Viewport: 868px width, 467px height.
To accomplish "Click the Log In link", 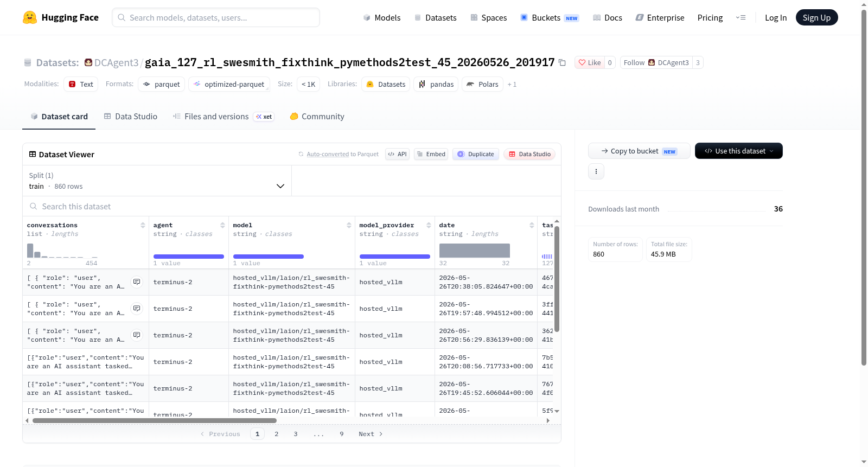I will pos(776,17).
